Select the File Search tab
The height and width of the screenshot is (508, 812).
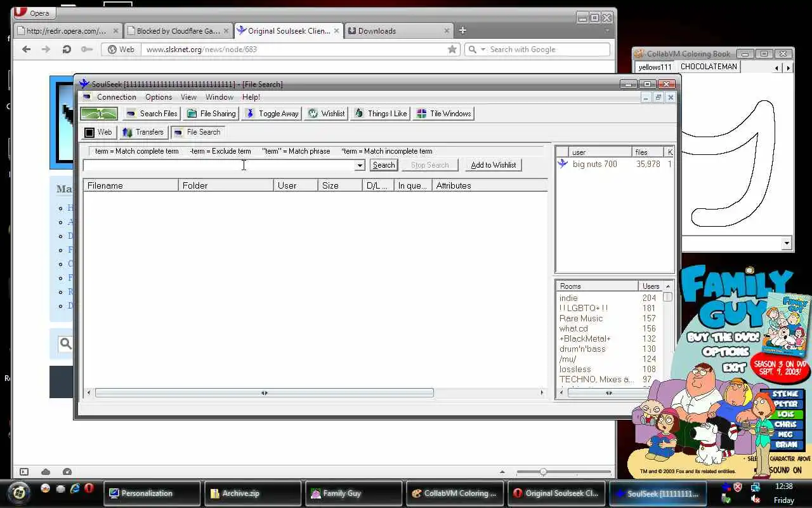(x=197, y=132)
